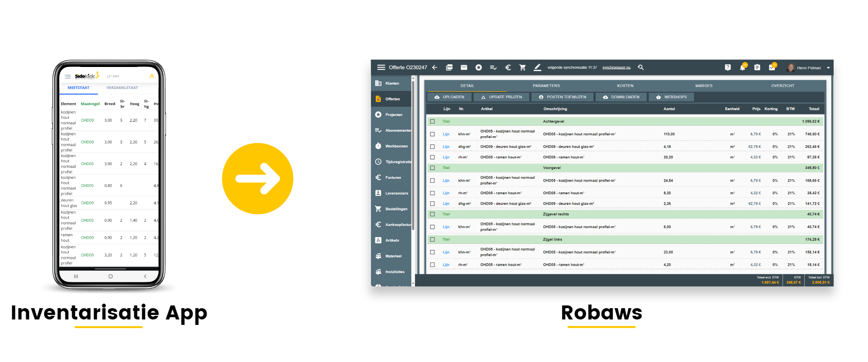Click the Update Prijzen button
The image size is (868, 362).
(x=501, y=97)
